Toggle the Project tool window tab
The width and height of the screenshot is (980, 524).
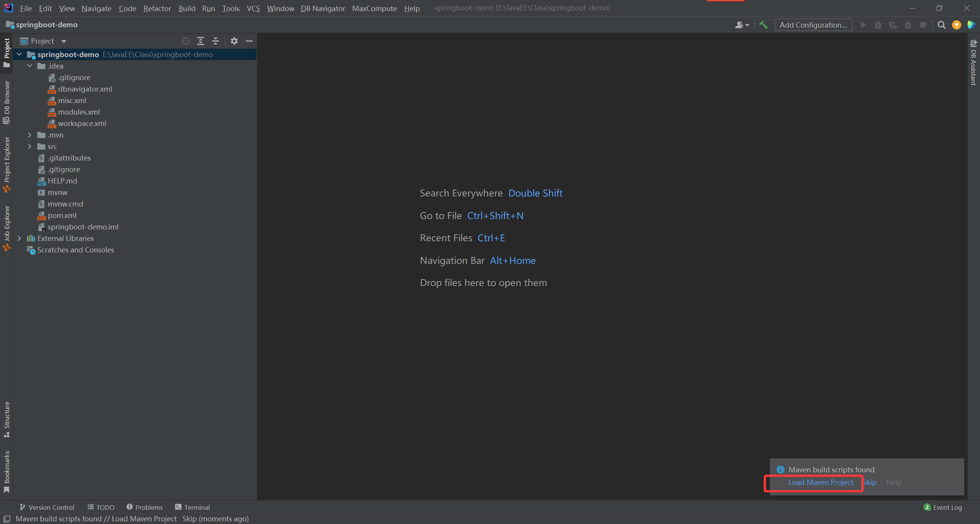[x=7, y=52]
